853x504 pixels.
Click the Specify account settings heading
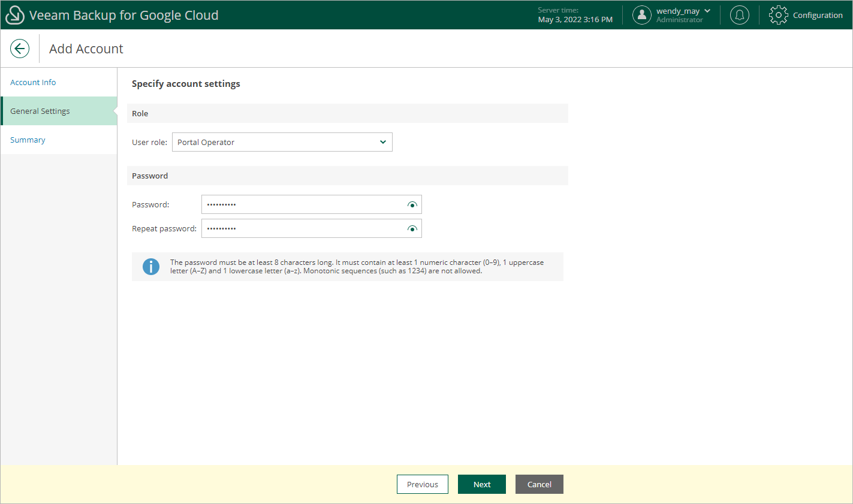tap(186, 84)
